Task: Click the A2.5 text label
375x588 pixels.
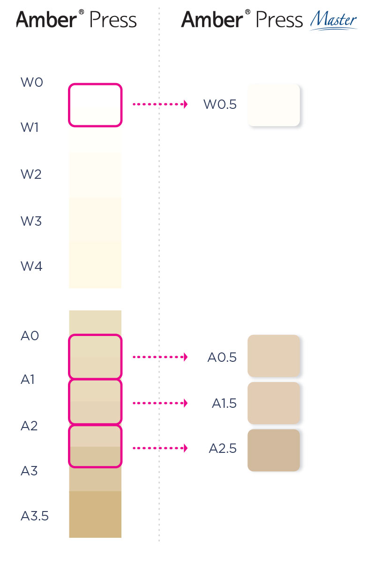Action: [223, 449]
